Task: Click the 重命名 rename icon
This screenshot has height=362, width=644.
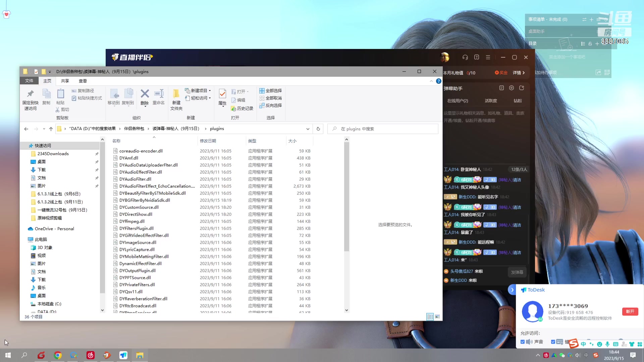Action: pyautogui.click(x=159, y=94)
